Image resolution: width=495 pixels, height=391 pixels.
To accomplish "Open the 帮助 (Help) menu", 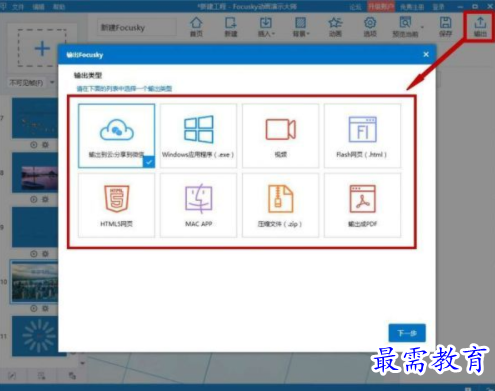I will [x=59, y=7].
